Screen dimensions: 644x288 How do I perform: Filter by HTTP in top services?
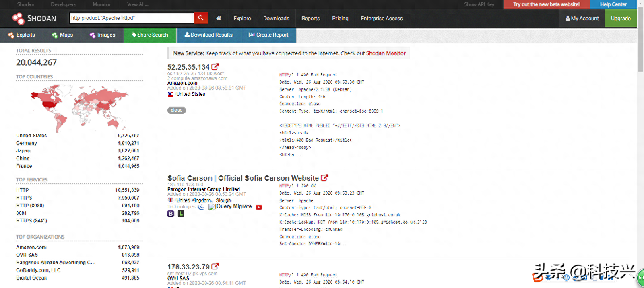point(23,190)
